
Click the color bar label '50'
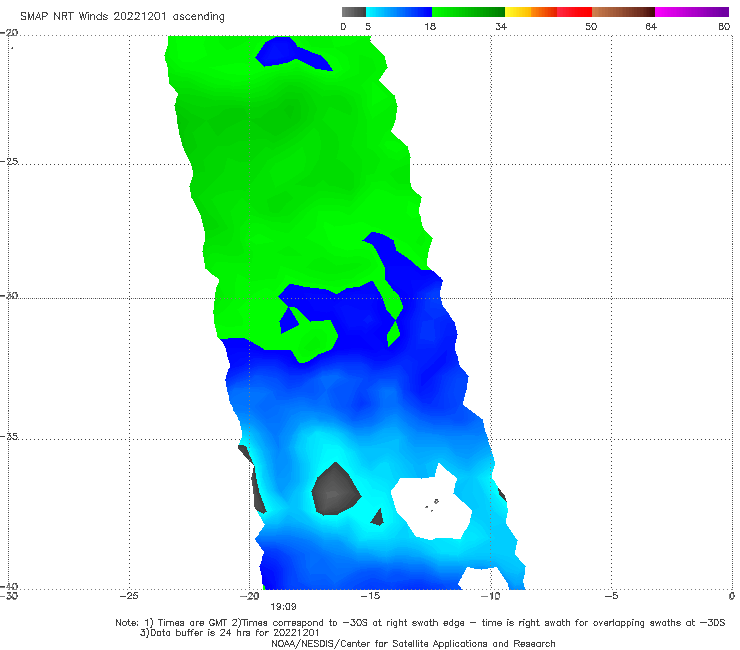click(x=591, y=27)
